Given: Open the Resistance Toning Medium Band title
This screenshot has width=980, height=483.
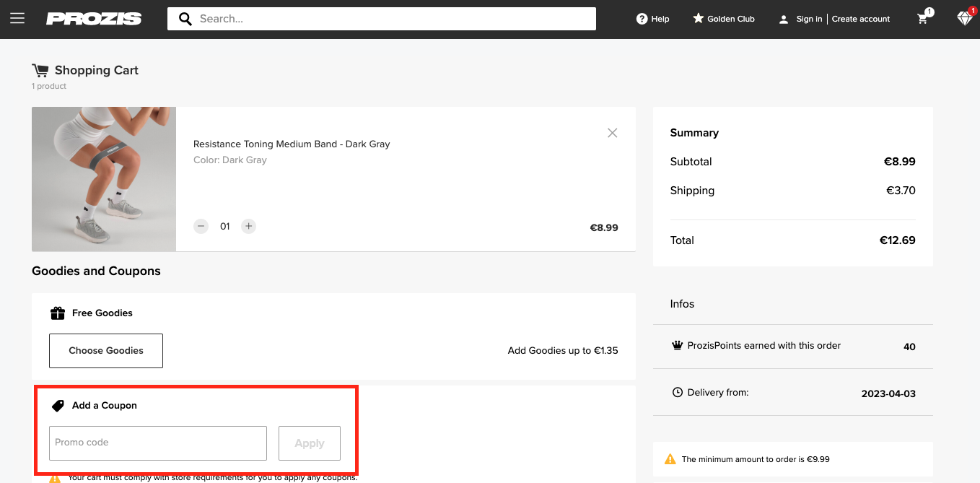Looking at the screenshot, I should pyautogui.click(x=292, y=144).
